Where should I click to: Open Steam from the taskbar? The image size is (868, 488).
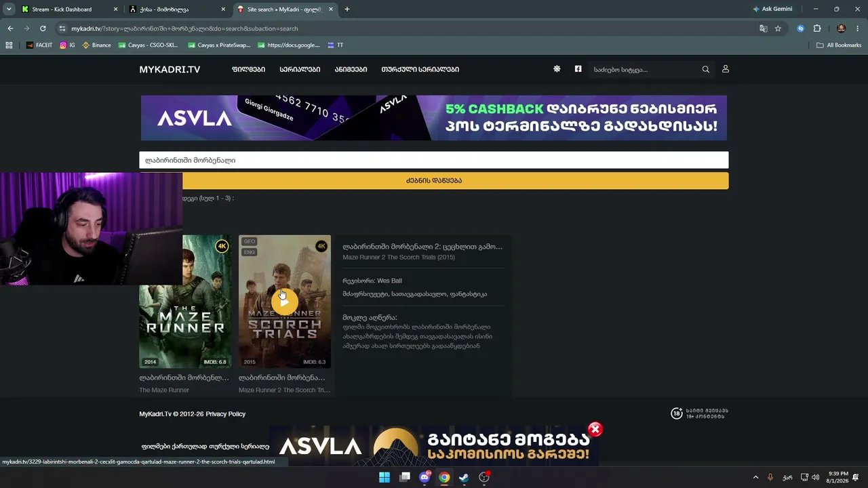(464, 477)
